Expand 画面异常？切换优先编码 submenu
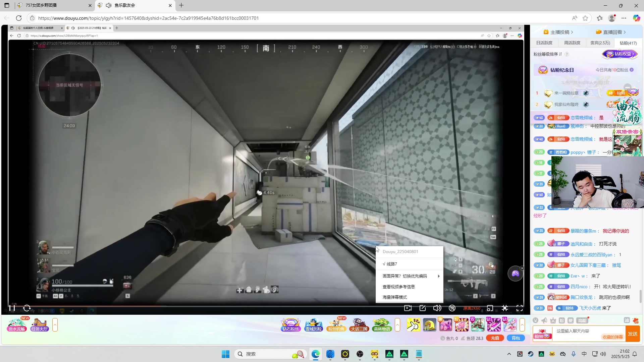Viewport: 644px width, 362px height. pos(409,276)
